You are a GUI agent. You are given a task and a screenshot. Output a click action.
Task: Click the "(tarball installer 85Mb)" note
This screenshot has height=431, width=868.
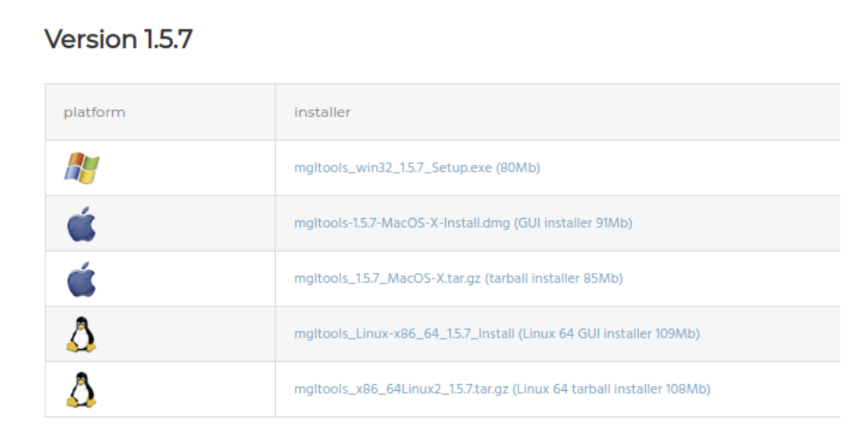[554, 279]
